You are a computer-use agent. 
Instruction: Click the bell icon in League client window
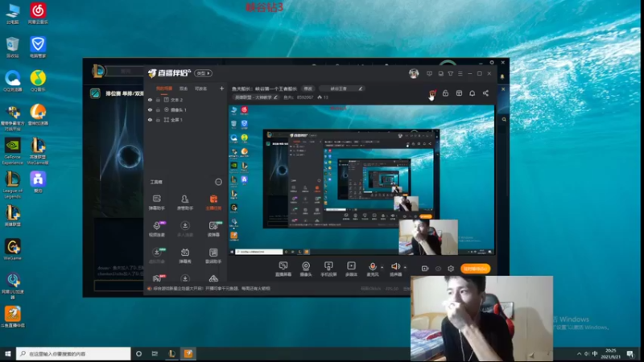pos(502,76)
